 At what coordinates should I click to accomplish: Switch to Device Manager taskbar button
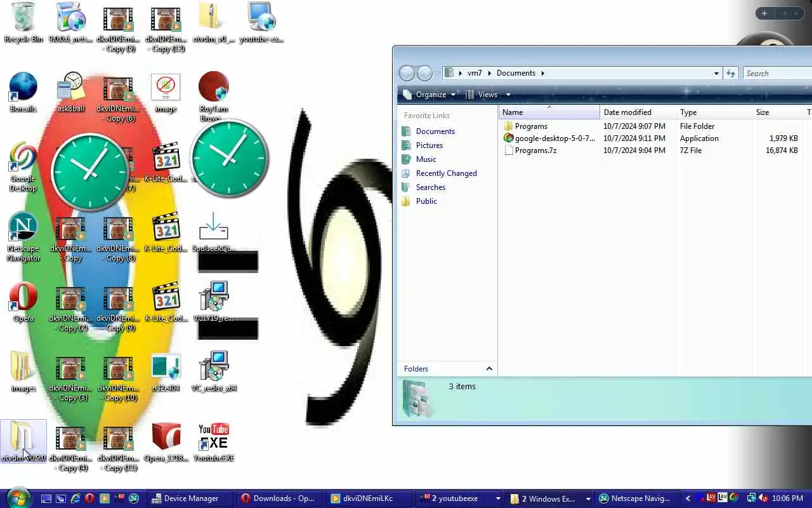pyautogui.click(x=190, y=498)
